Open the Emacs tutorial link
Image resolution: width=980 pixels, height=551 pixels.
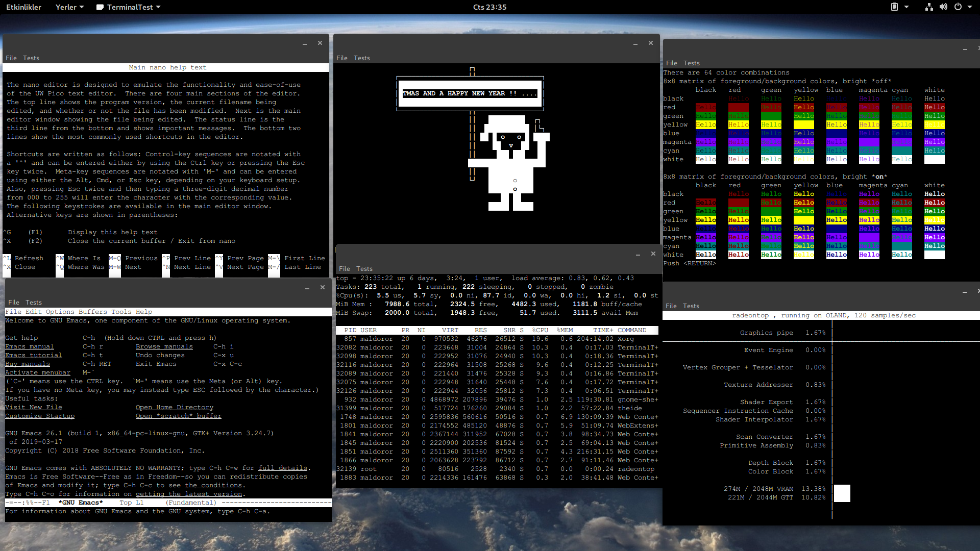tap(34, 355)
